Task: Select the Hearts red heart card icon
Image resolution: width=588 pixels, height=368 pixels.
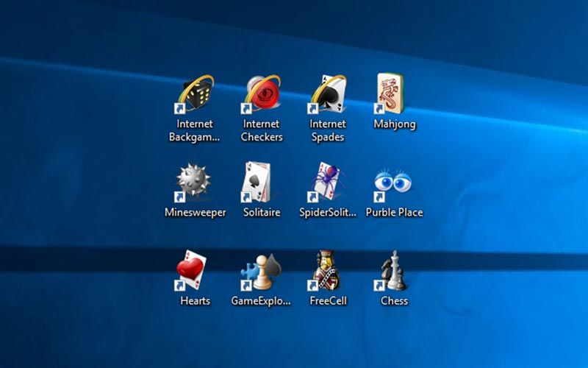Action: (191, 271)
